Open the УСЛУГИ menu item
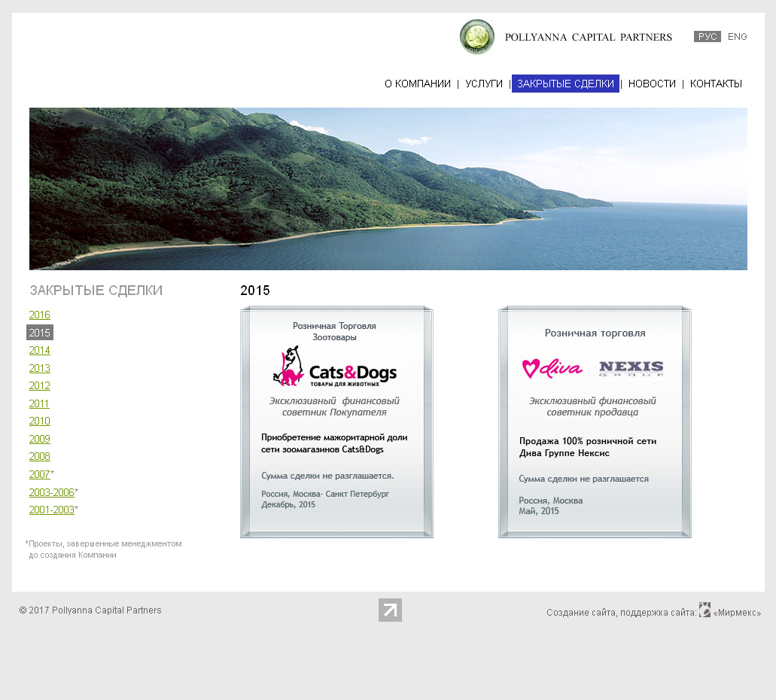 [x=483, y=84]
